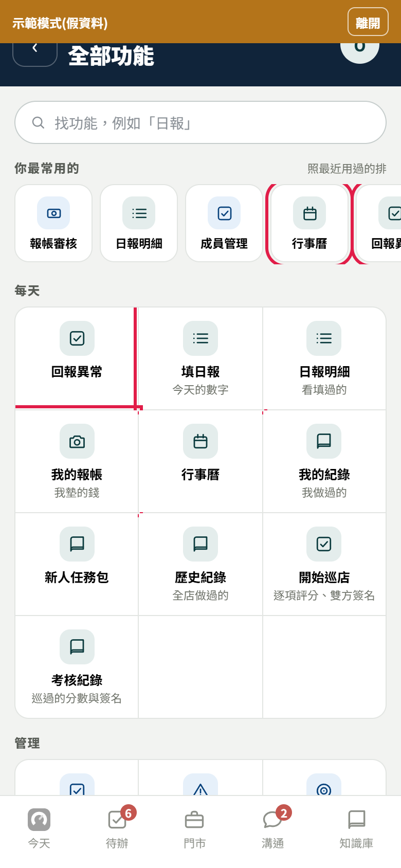This screenshot has width=401, height=868.
Task: Switch to 待辦 tab
Action: click(x=117, y=828)
